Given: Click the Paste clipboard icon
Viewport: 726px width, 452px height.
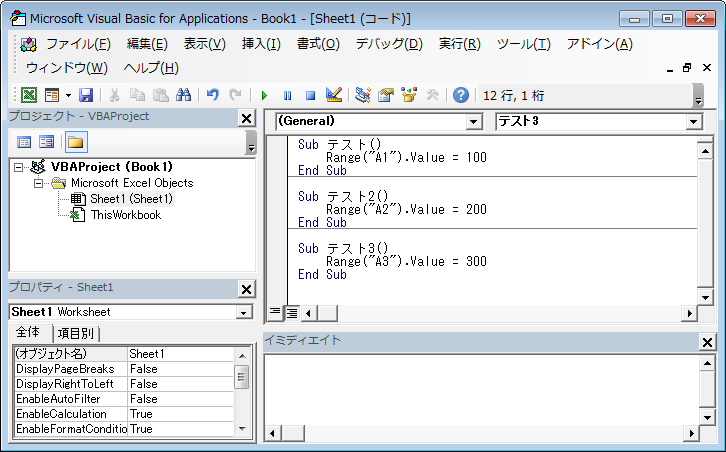Looking at the screenshot, I should [160, 95].
